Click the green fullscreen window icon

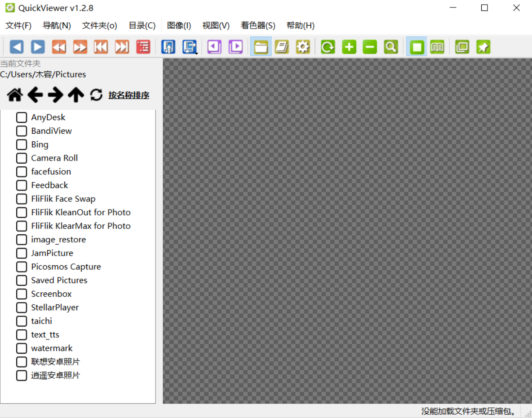click(462, 47)
